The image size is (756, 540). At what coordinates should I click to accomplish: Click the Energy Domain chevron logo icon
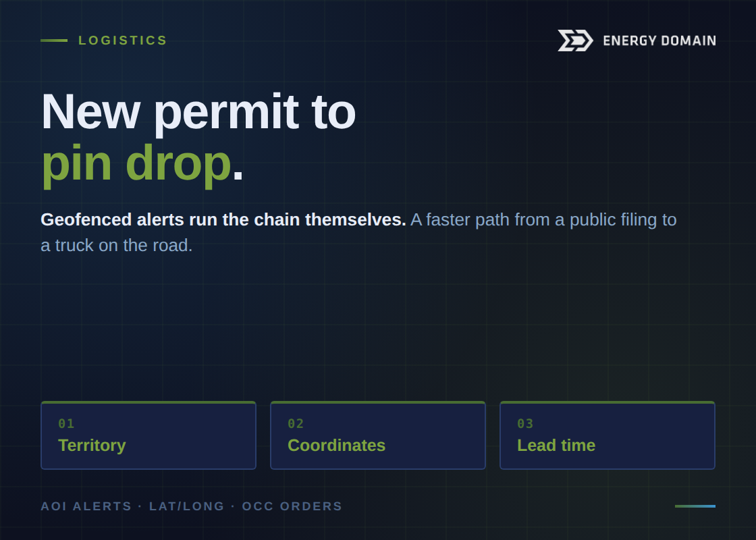pos(575,40)
